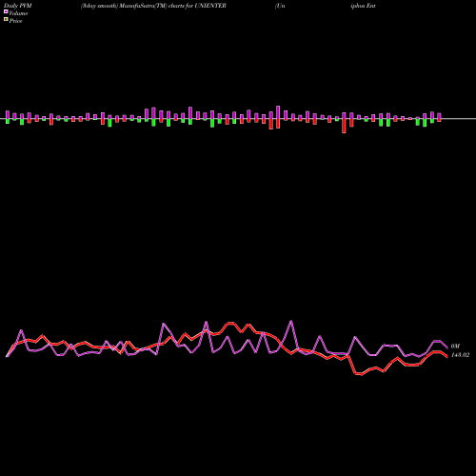Click the MunafaSutra charts for UNIENTER heading
The image size is (476, 476).
point(153,6)
